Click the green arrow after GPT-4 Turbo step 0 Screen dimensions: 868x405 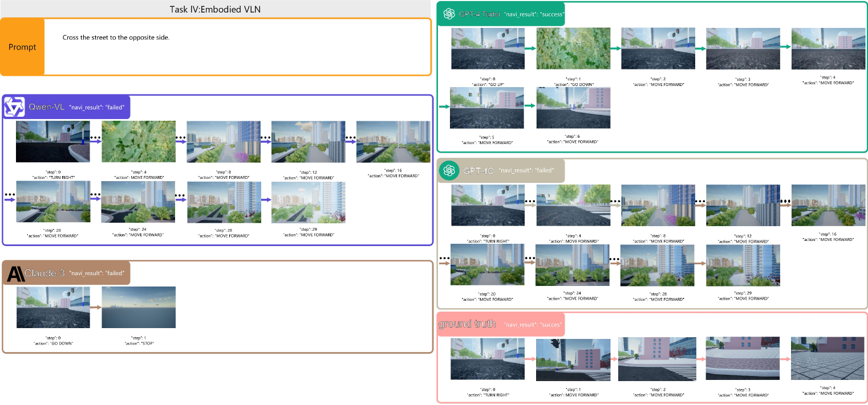(530, 49)
